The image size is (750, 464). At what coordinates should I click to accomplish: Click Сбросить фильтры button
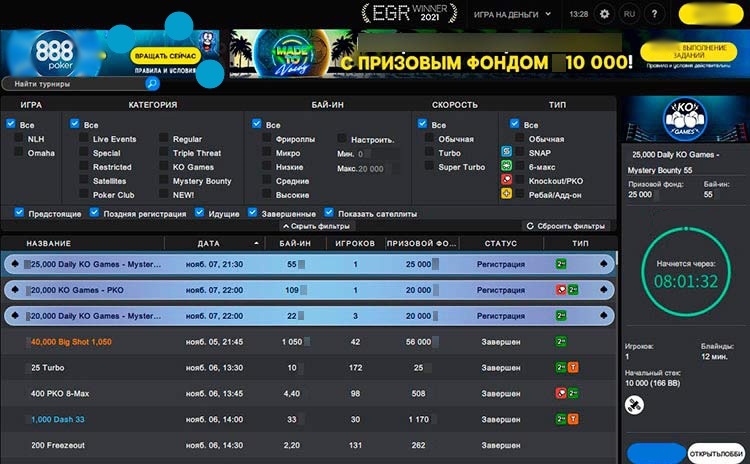(x=566, y=226)
